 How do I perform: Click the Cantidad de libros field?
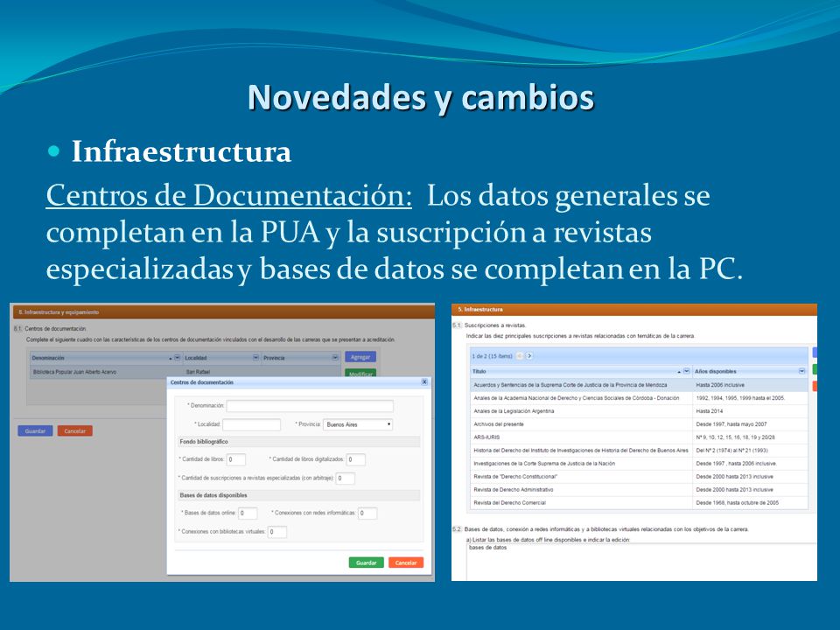coord(236,459)
